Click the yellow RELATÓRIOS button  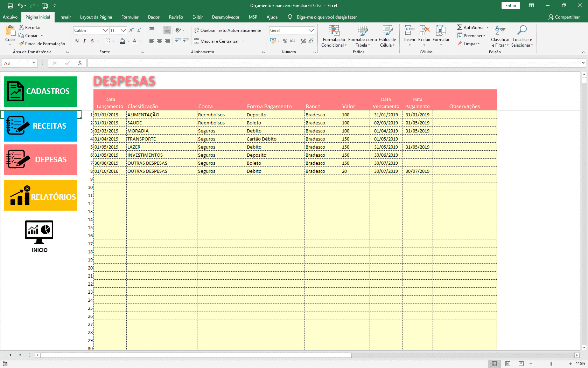coord(40,195)
